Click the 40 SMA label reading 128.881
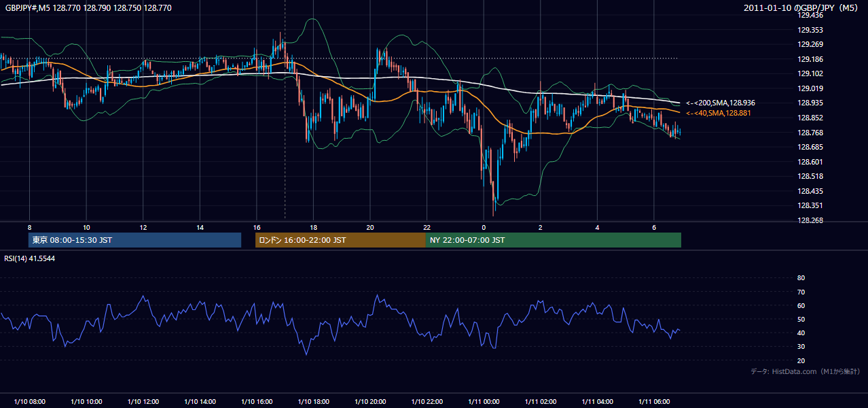 (x=719, y=113)
